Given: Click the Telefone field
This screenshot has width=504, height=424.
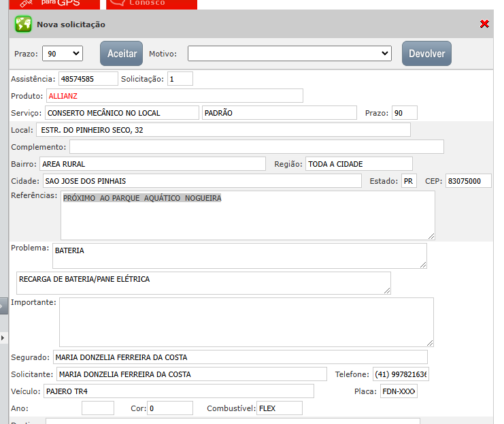Looking at the screenshot, I should pyautogui.click(x=401, y=374).
